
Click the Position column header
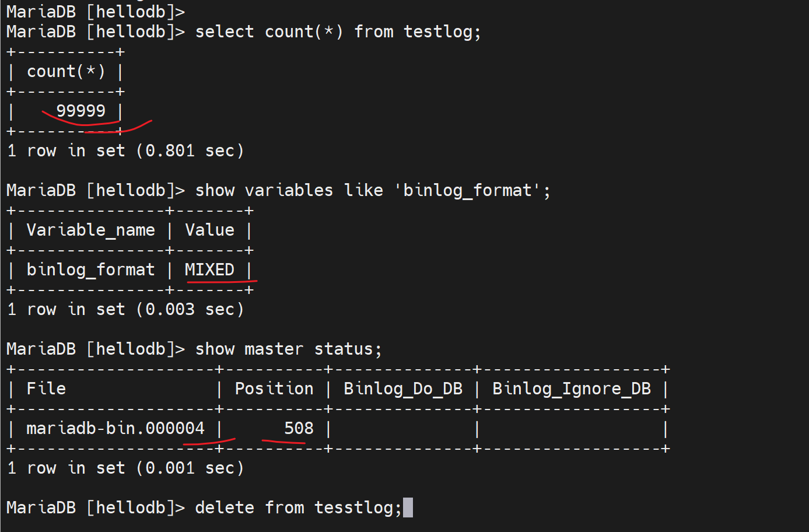[x=274, y=388]
